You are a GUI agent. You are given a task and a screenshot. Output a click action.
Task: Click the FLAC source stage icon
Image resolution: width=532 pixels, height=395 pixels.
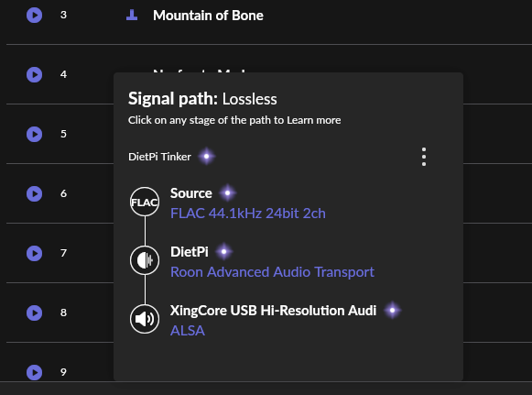[x=145, y=202]
